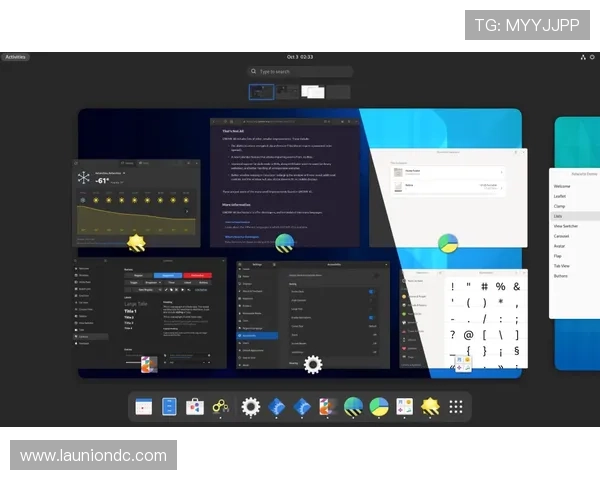Viewport: 600px width, 480px height.
Task: Open the Calendar app in the dash
Action: [144, 407]
